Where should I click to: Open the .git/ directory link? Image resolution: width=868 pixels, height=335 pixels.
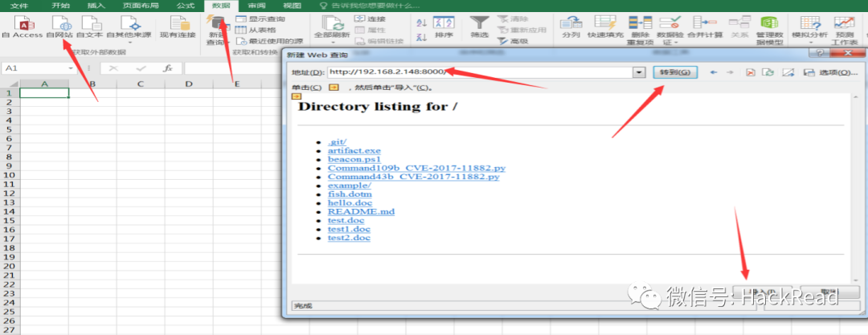337,141
